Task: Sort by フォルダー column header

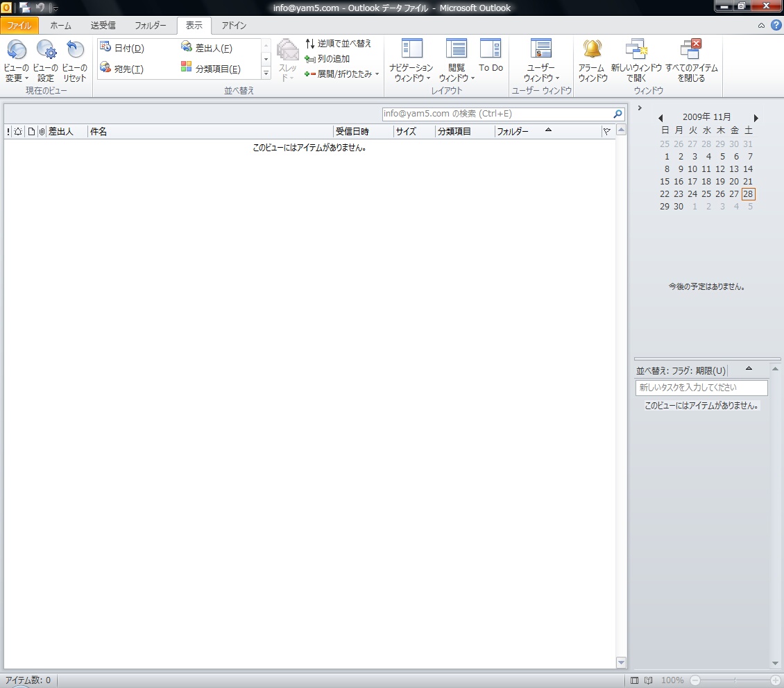Action: click(x=547, y=131)
